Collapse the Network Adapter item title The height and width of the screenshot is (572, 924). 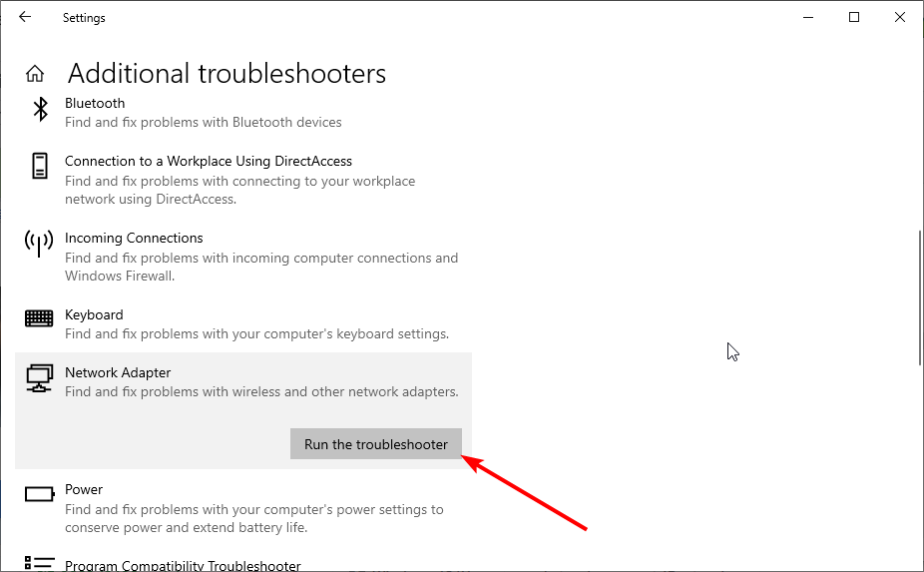click(x=118, y=372)
